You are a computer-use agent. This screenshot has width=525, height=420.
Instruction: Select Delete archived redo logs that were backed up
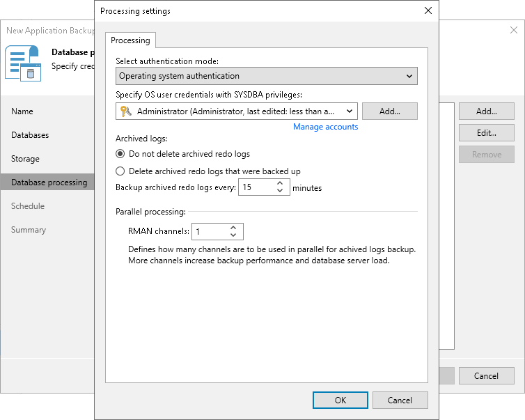click(x=208, y=171)
